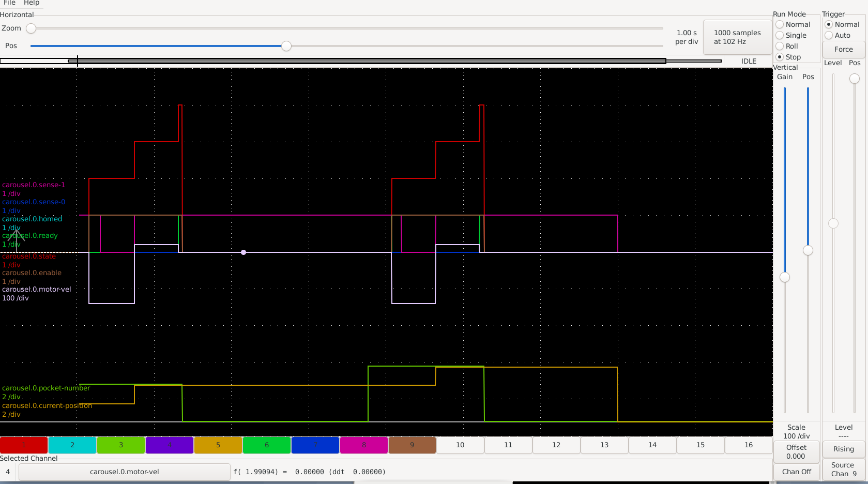
Task: Select orange channel 5 button
Action: 218,445
